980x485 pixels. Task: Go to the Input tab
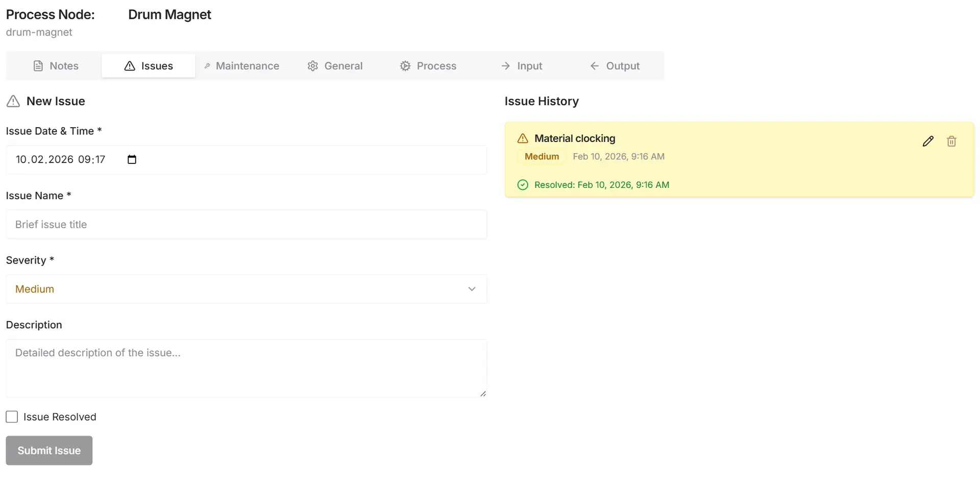coord(522,66)
